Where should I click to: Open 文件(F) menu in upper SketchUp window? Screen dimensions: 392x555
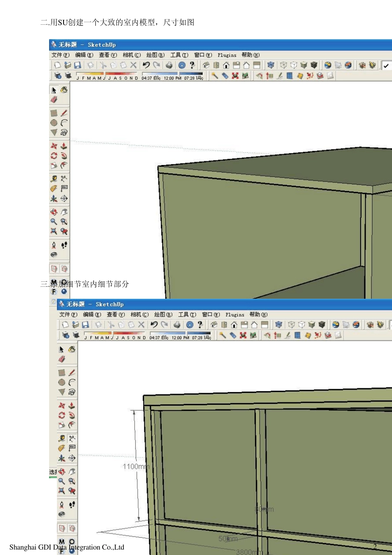pyautogui.click(x=60, y=55)
